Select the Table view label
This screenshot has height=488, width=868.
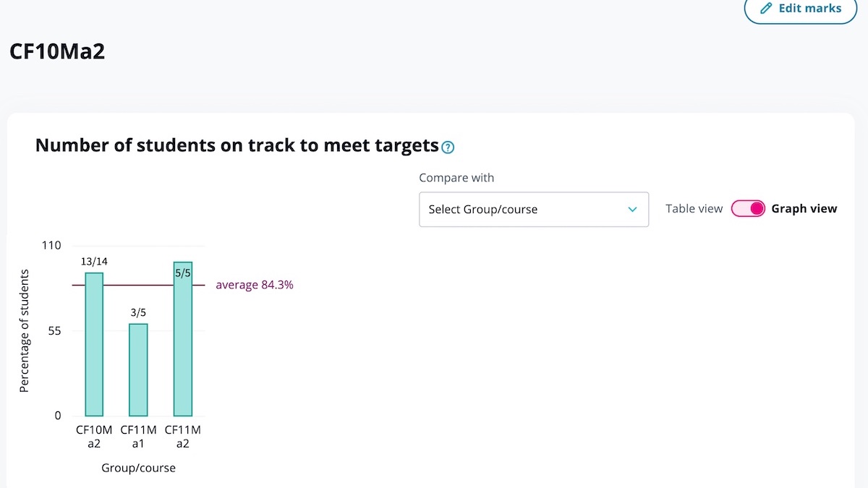(693, 208)
